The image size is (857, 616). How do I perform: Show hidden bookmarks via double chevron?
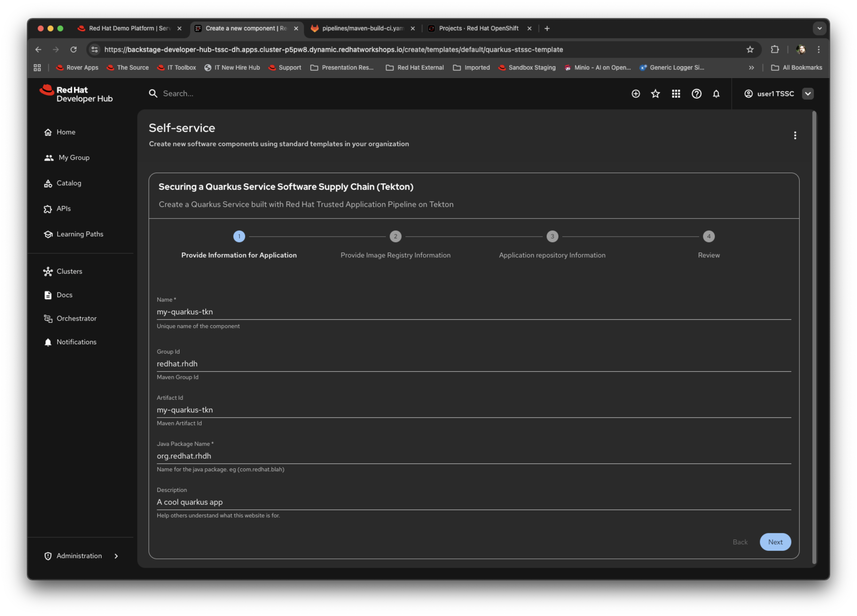[x=751, y=68]
